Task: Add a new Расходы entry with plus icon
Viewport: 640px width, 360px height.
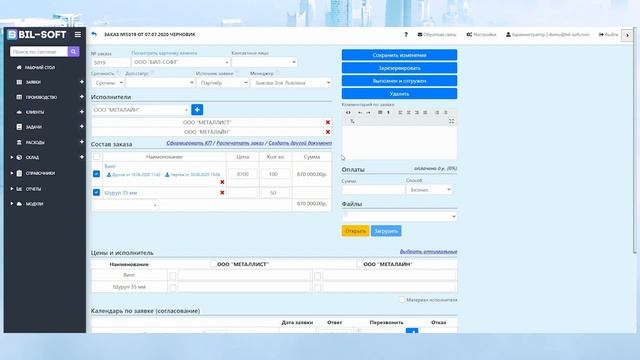Action: coord(82,142)
